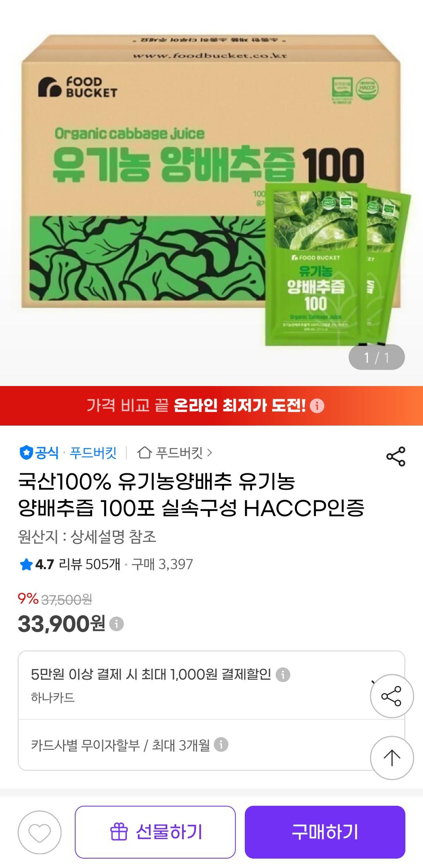The height and width of the screenshot is (868, 423).
Task: Open the cabbage juice product image
Action: [211, 192]
